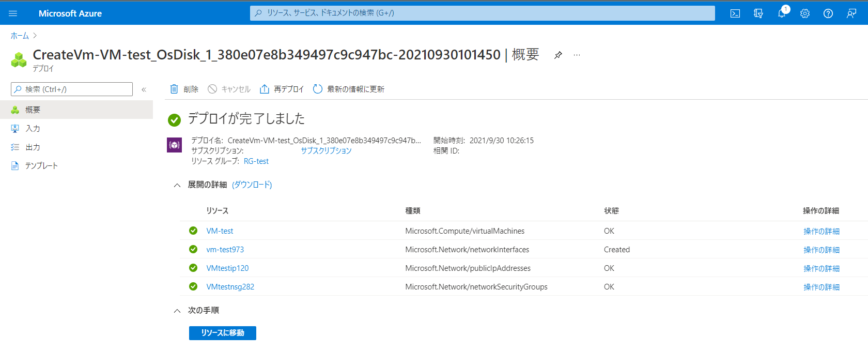Open 操作の詳細 for vm-test973 row

[821, 250]
